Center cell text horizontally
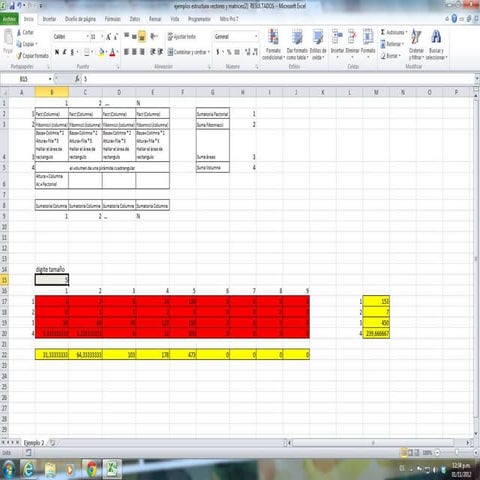Image resolution: width=480 pixels, height=480 pixels. click(134, 52)
